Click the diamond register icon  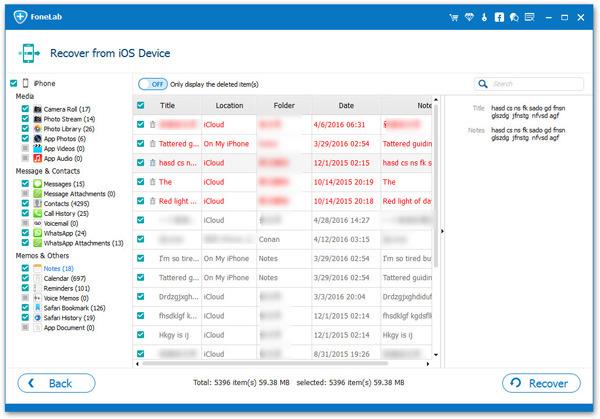[x=469, y=17]
